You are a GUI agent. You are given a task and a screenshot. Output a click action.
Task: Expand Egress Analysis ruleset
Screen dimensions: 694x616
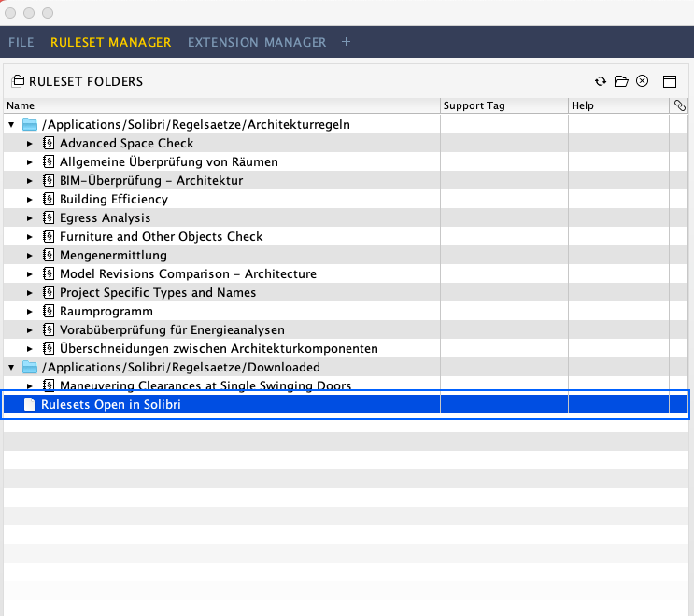tap(30, 218)
